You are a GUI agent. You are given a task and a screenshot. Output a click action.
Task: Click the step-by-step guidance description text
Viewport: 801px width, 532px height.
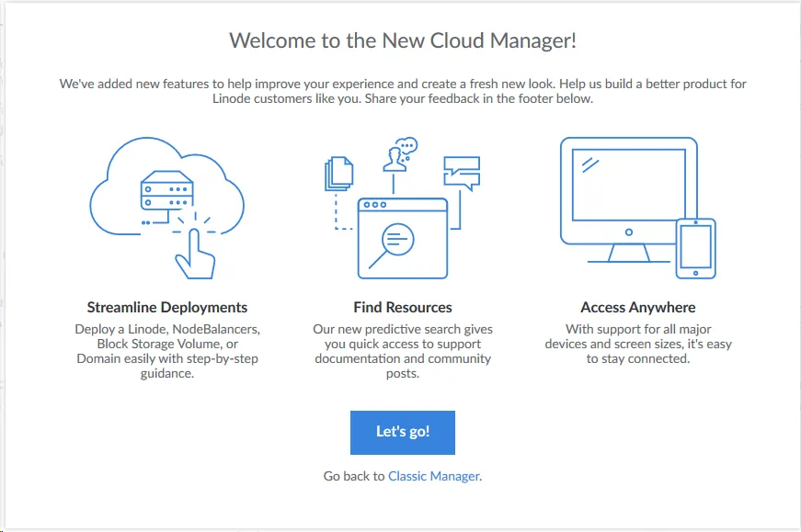[167, 351]
